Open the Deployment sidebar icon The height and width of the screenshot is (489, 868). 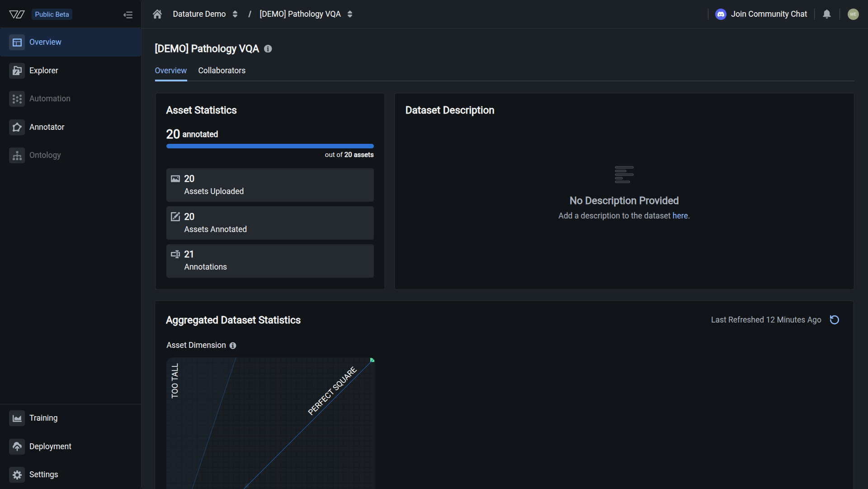(17, 446)
